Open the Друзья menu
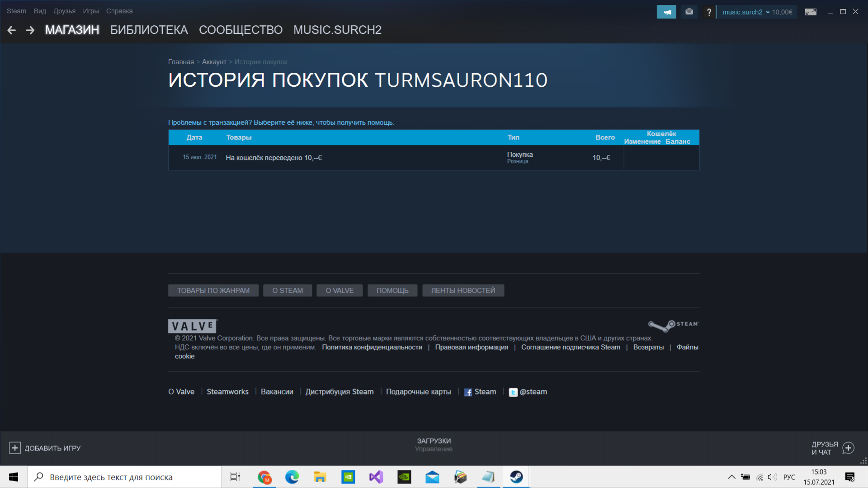Viewport: 868px width, 488px height. pos(64,11)
